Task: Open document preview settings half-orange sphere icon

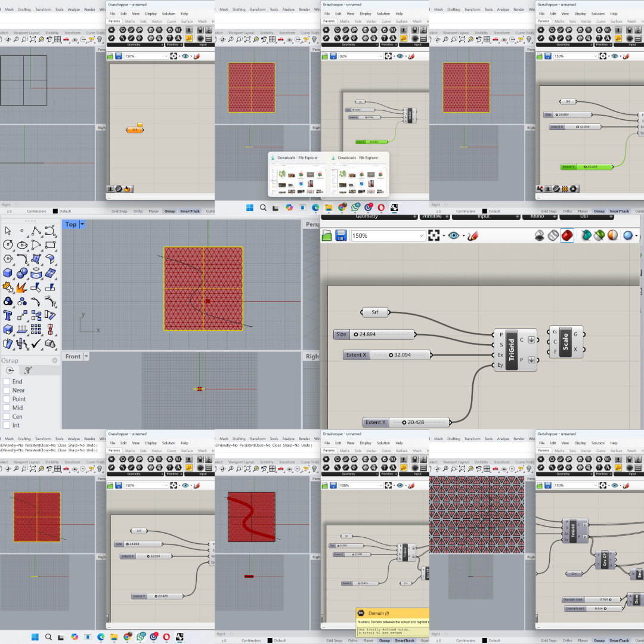Action: (x=612, y=236)
